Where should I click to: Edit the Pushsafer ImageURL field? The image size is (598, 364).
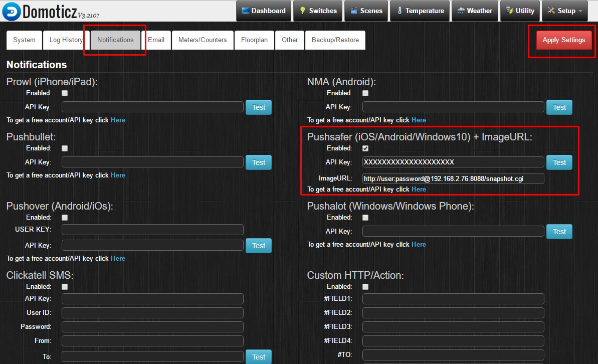(453, 178)
